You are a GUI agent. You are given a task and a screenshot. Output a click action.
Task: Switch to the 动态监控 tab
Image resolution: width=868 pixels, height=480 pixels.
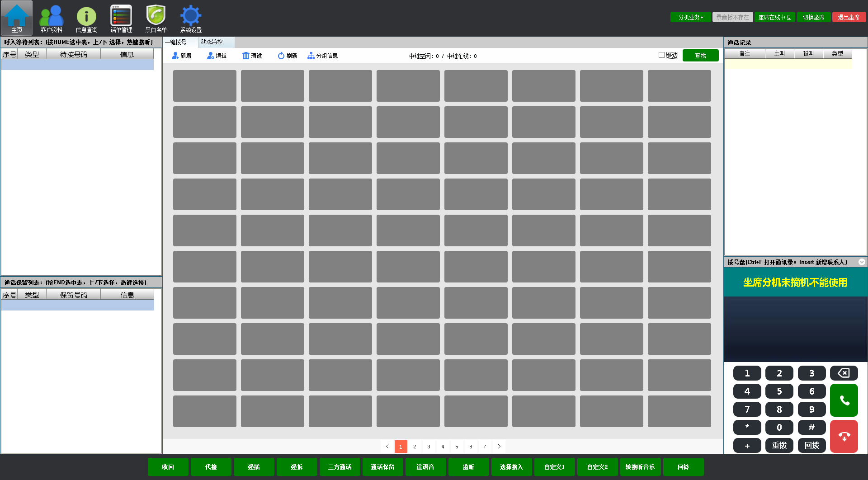(x=212, y=42)
